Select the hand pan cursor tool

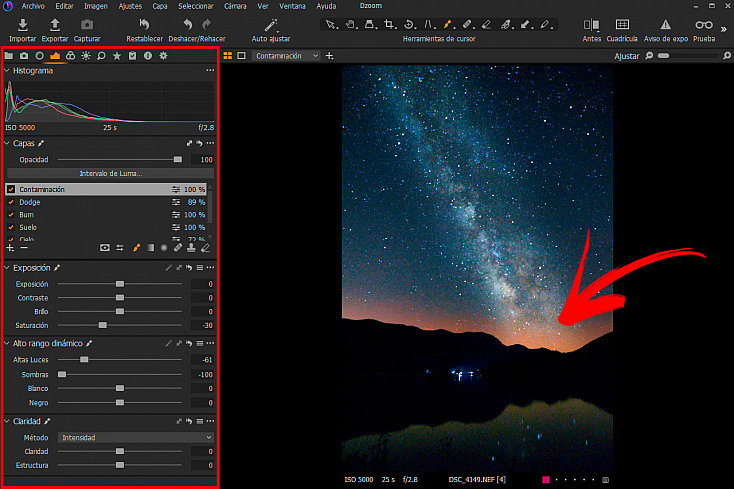(350, 24)
